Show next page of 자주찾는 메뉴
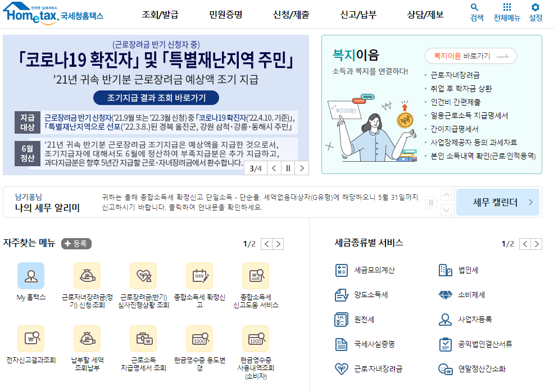 (x=277, y=244)
